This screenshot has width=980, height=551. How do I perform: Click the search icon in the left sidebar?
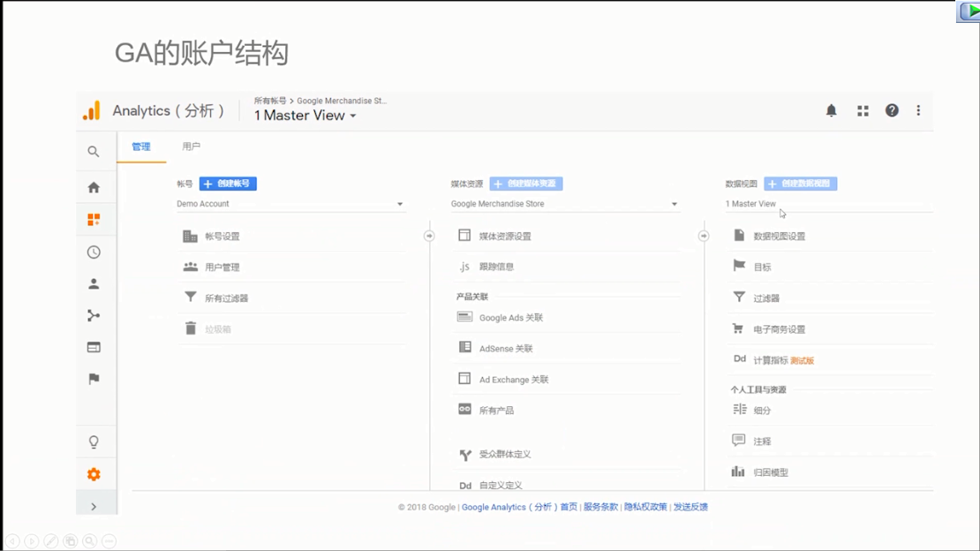coord(93,151)
